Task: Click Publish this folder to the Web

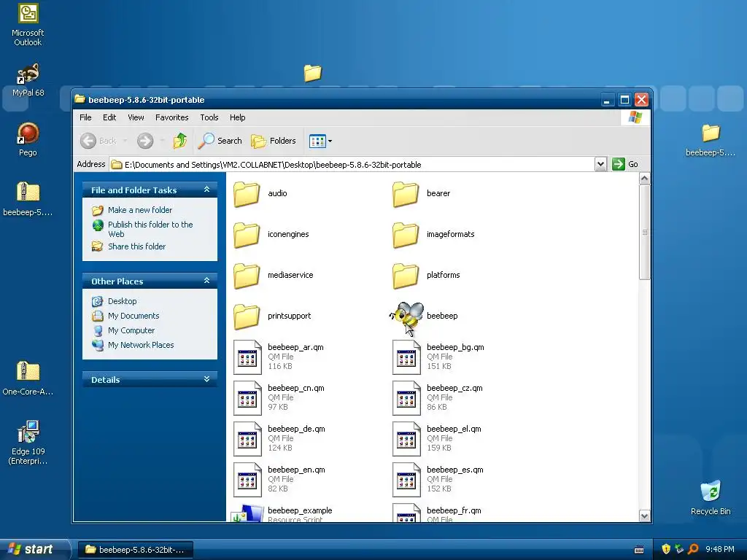Action: coord(150,229)
